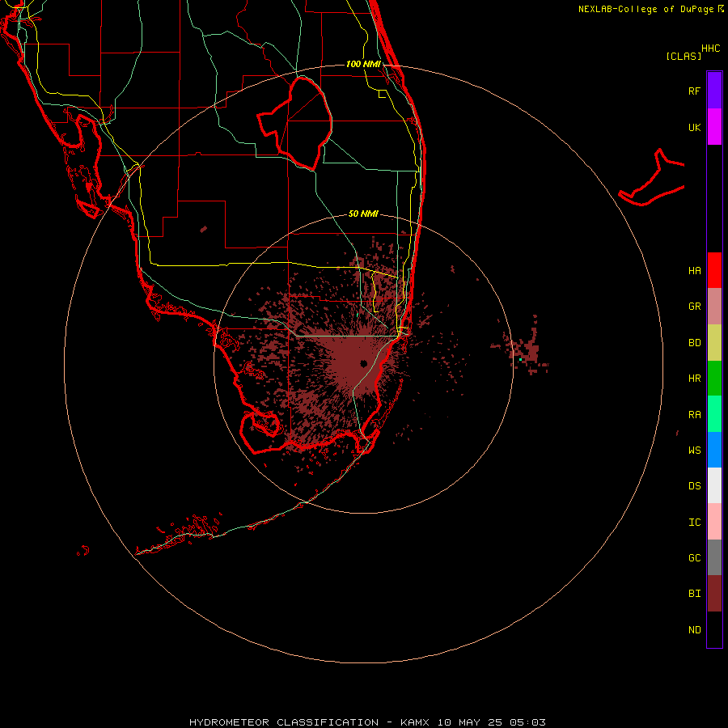
Task: Click the Lake Okeechobee outline
Action: point(295,123)
